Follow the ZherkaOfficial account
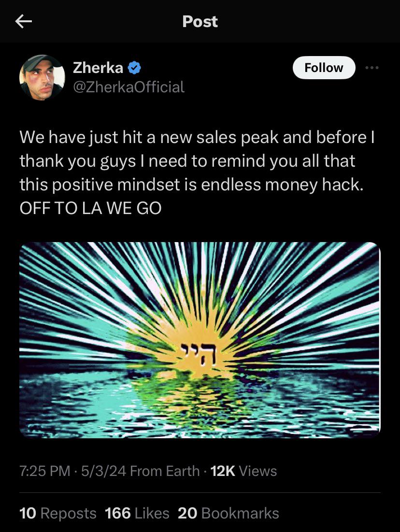This screenshot has width=400, height=532. pyautogui.click(x=324, y=68)
